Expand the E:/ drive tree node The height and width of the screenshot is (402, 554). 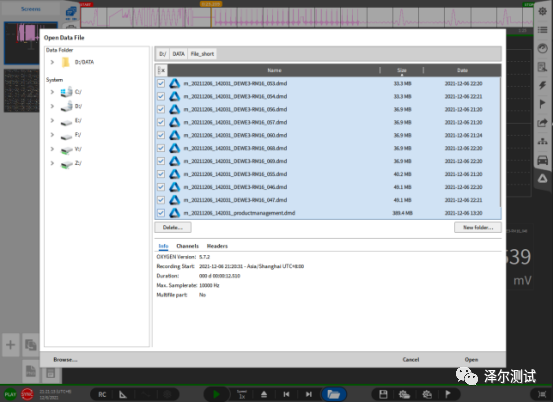(52, 120)
